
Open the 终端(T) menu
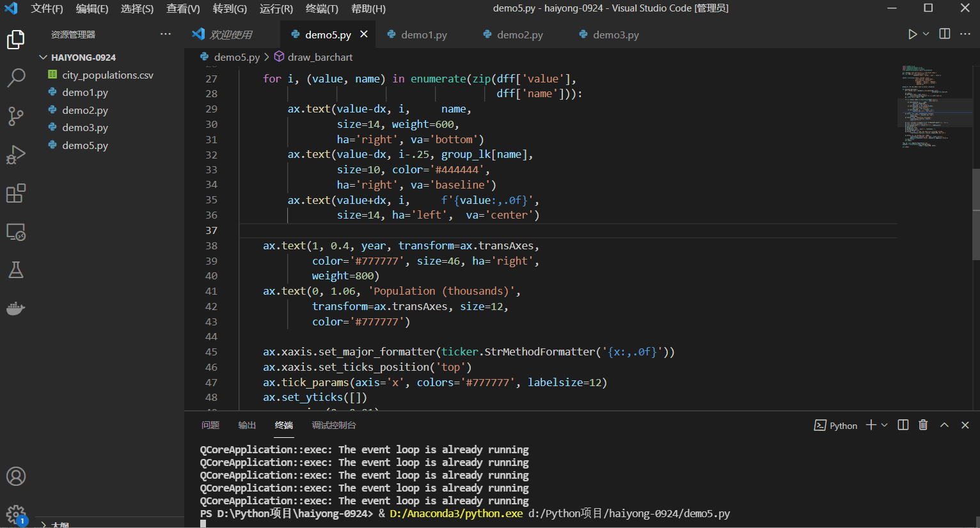(x=322, y=9)
